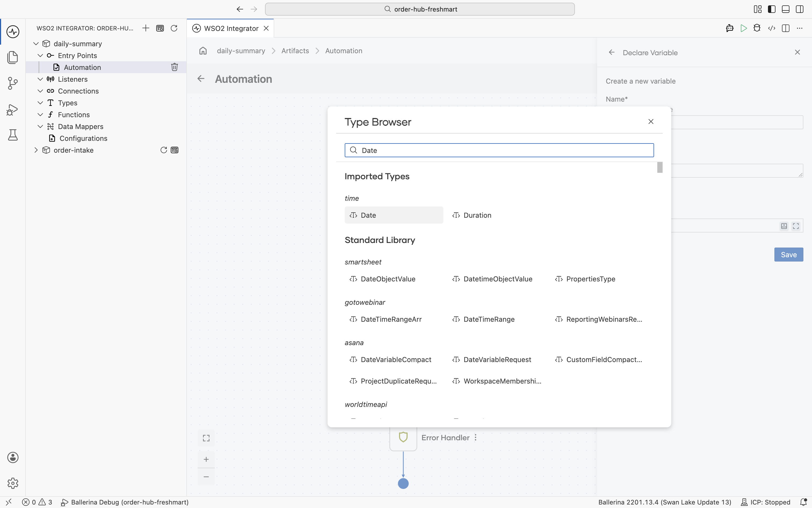Open Run and Debug activity icon
The width and height of the screenshot is (812, 508).
coord(13,110)
